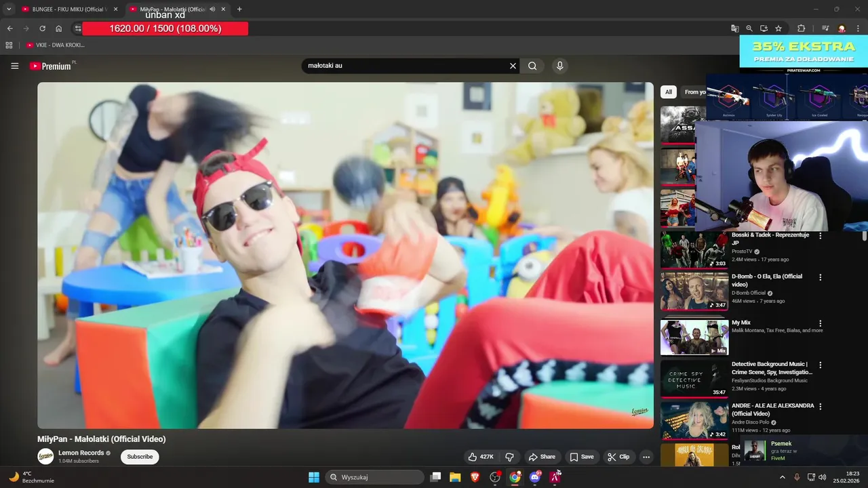The height and width of the screenshot is (488, 868).
Task: Open the Bosski & Tadek - Reprezentuje JP title
Action: tap(770, 239)
